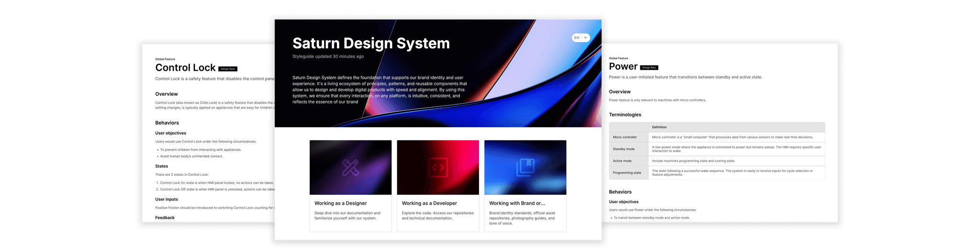Viewport: 980px width, 250px height.
Task: Select the Programming state table row label
Action: tap(627, 173)
